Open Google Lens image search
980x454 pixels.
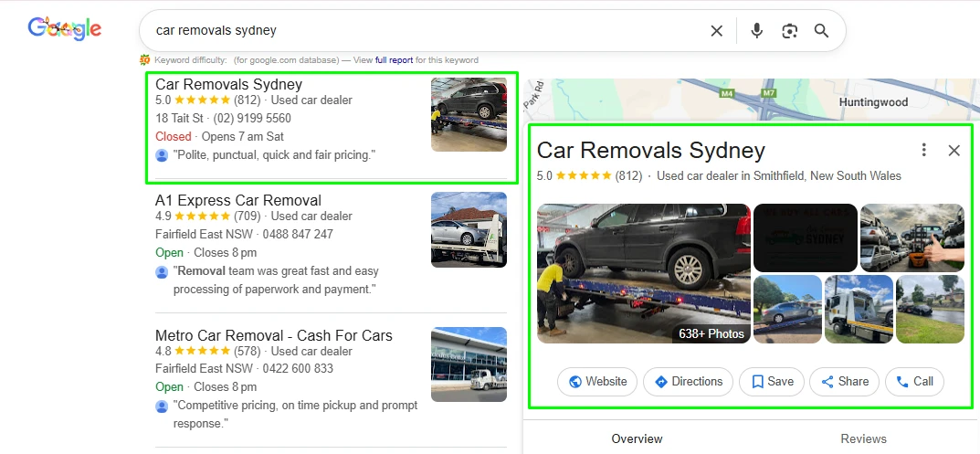(x=790, y=31)
